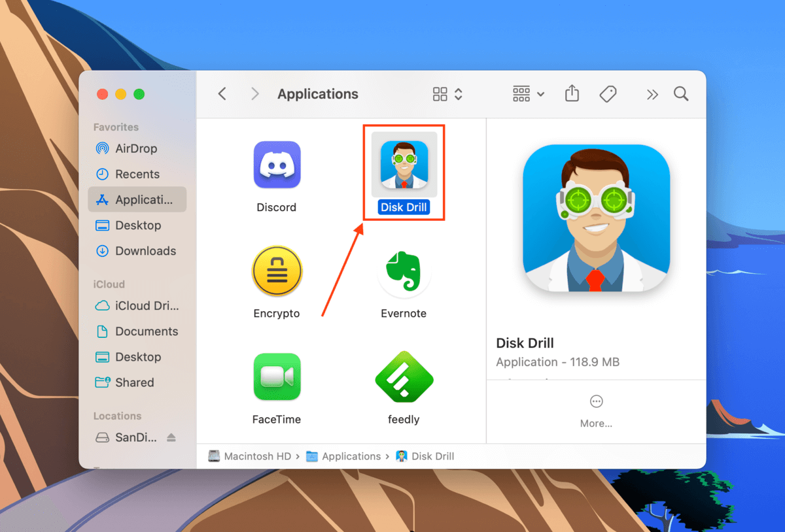Open the icon view switcher
The width and height of the screenshot is (785, 532).
pos(448,94)
